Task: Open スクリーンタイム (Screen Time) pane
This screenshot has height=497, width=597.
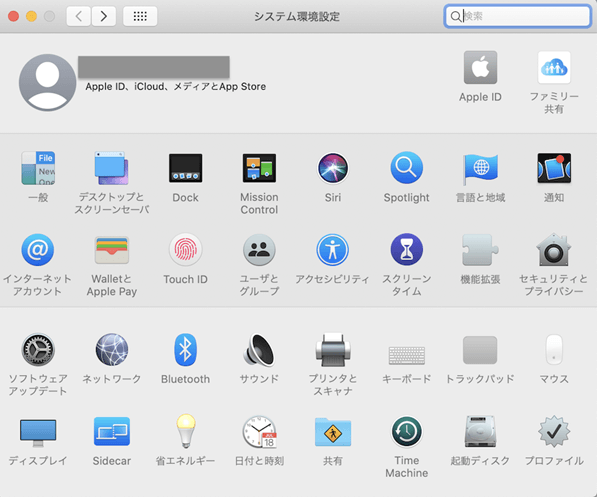Action: coord(407,250)
